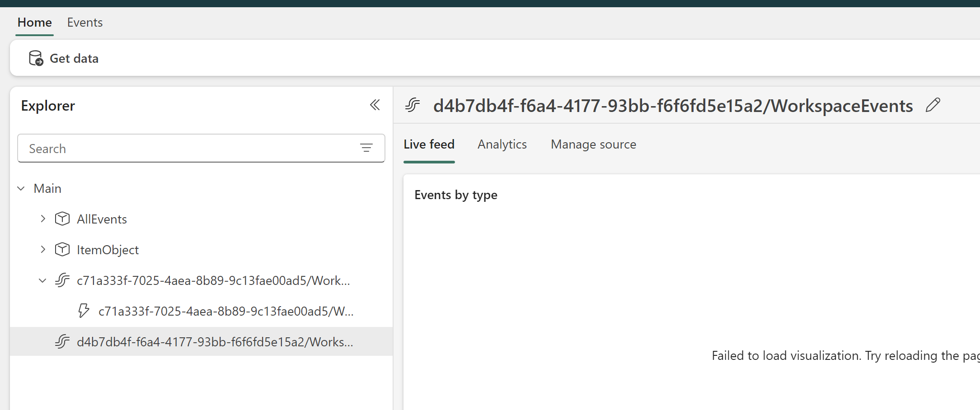Screen dimensions: 980x410
Task: Click the eventstream icon in the page title
Action: (412, 105)
